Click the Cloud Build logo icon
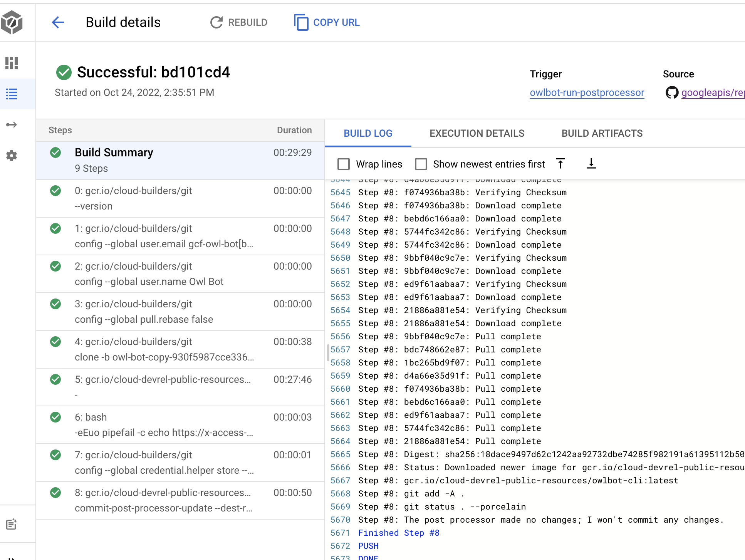 (12, 22)
